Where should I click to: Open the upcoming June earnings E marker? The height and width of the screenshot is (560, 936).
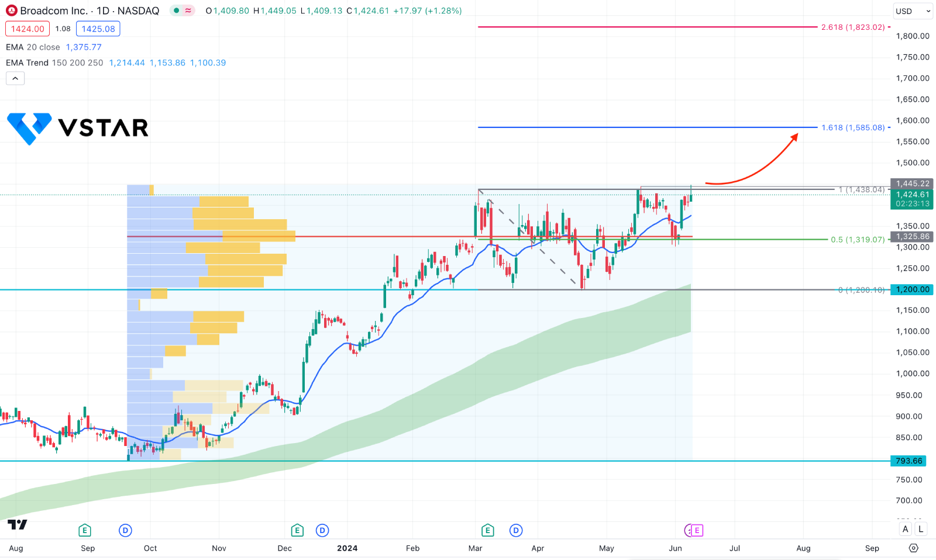[697, 530]
